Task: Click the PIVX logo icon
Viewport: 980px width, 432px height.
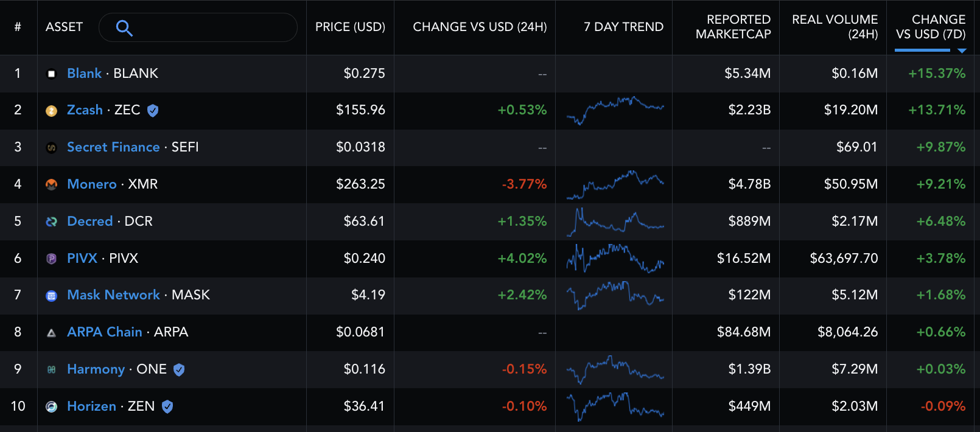Action: click(52, 259)
